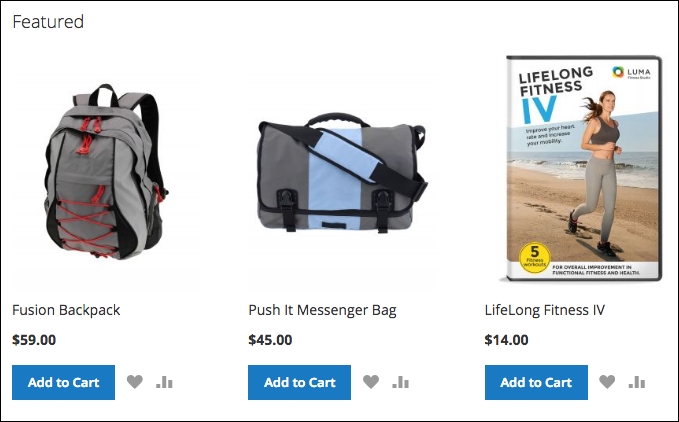Open the messenger bag product photo
The image size is (679, 422).
(x=342, y=172)
